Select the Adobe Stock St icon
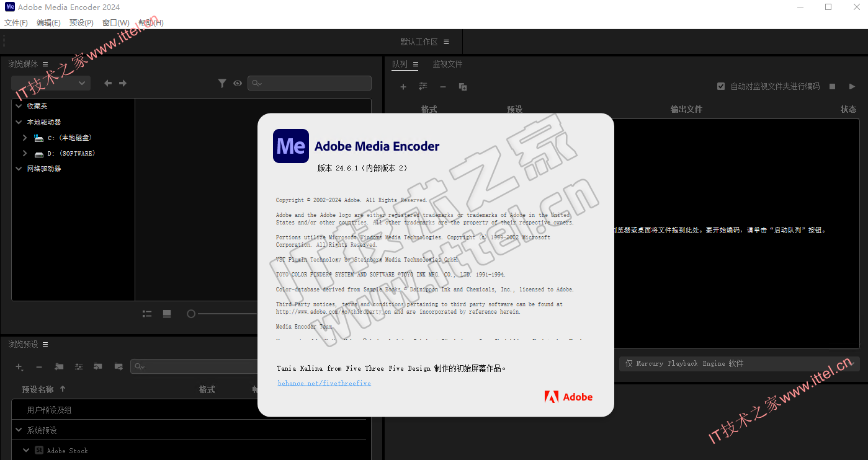The height and width of the screenshot is (460, 868). (x=39, y=451)
